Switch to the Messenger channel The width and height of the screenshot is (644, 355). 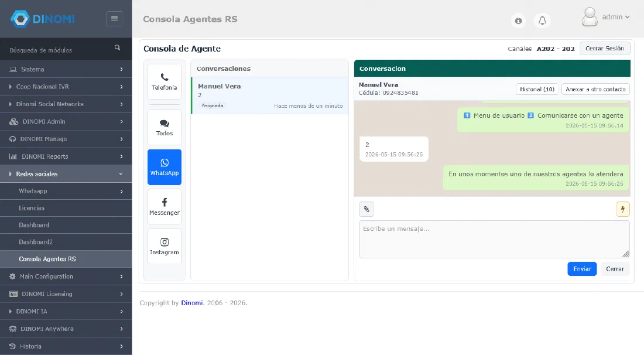(x=165, y=207)
